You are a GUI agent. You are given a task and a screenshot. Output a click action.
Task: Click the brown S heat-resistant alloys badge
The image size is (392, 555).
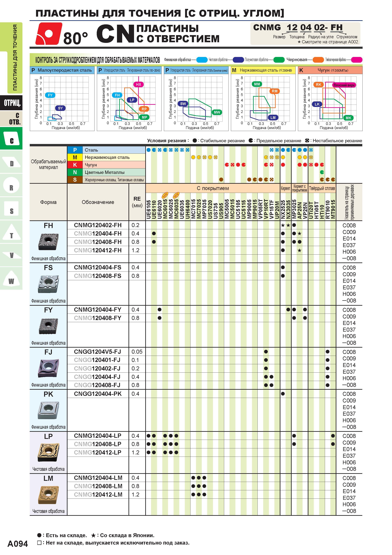[75, 180]
